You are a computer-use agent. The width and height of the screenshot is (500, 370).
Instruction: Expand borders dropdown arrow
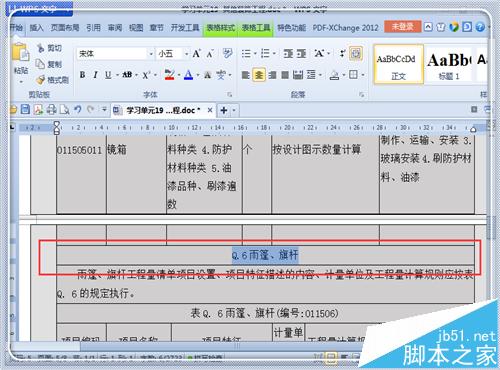coord(363,75)
